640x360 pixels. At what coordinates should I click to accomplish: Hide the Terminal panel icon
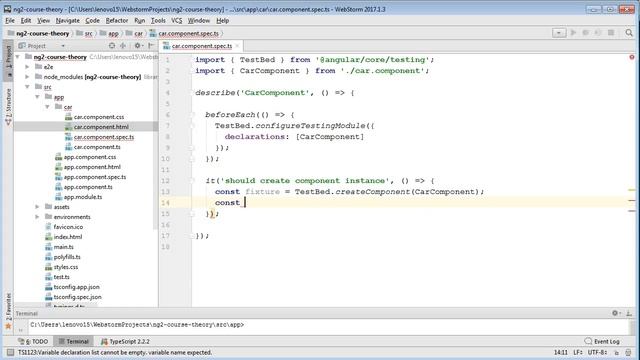coord(629,313)
